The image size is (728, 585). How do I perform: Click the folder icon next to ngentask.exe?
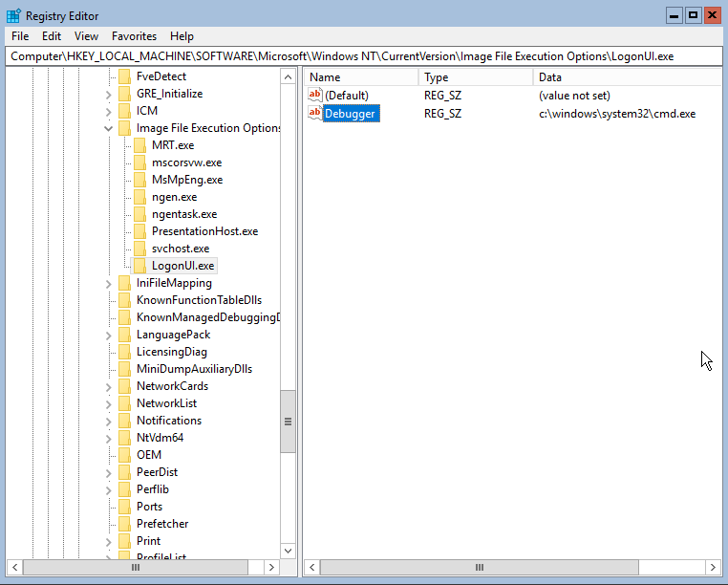coord(139,214)
